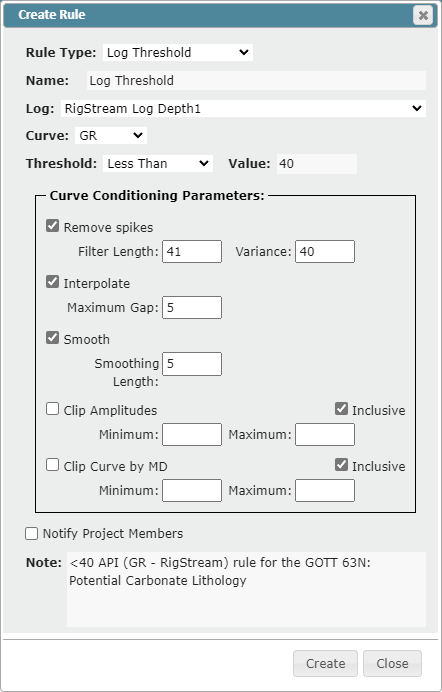Close the Create Rule dialog with X icon
442x692 pixels.
click(x=423, y=16)
